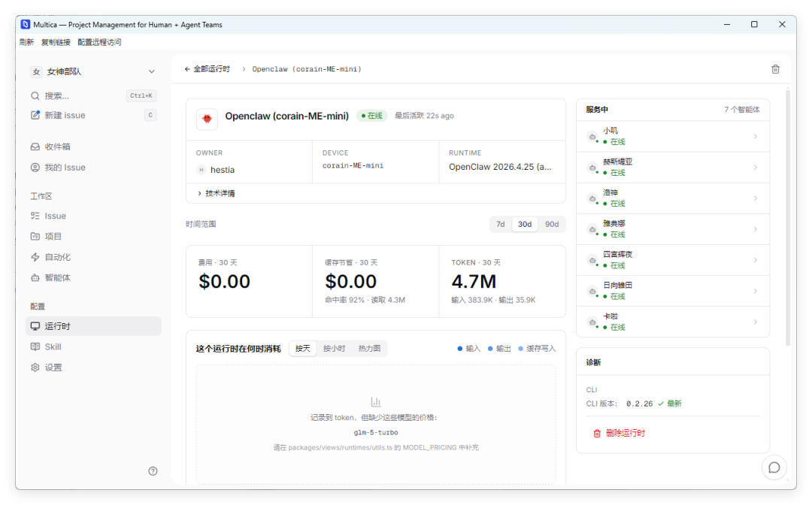
Task: Click 刷新 in the menu bar
Action: coord(26,42)
